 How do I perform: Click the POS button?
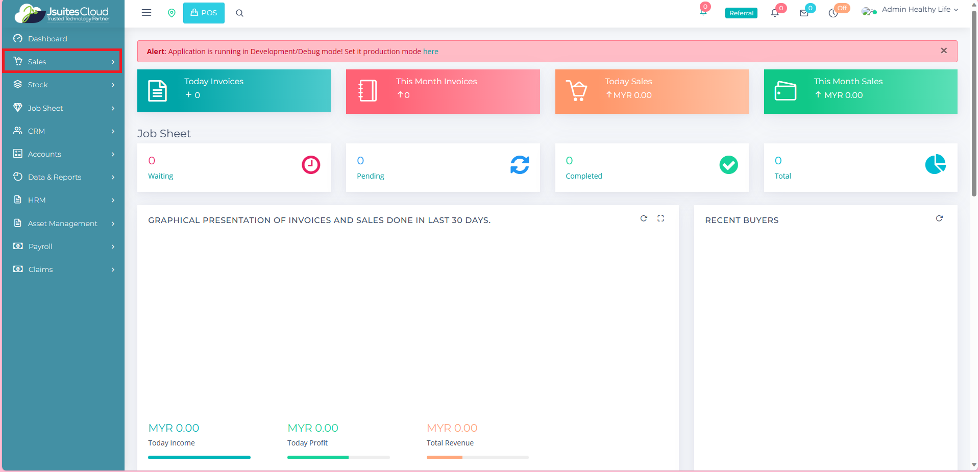pyautogui.click(x=204, y=13)
